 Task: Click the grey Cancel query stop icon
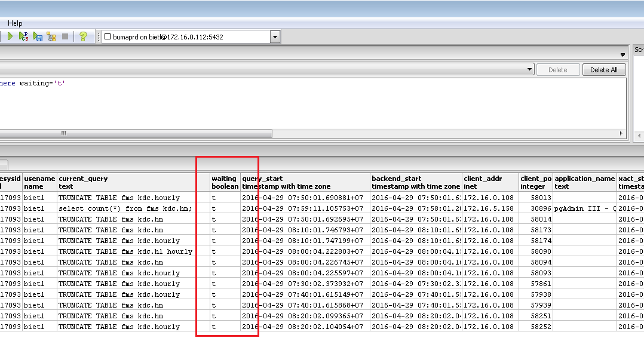65,36
